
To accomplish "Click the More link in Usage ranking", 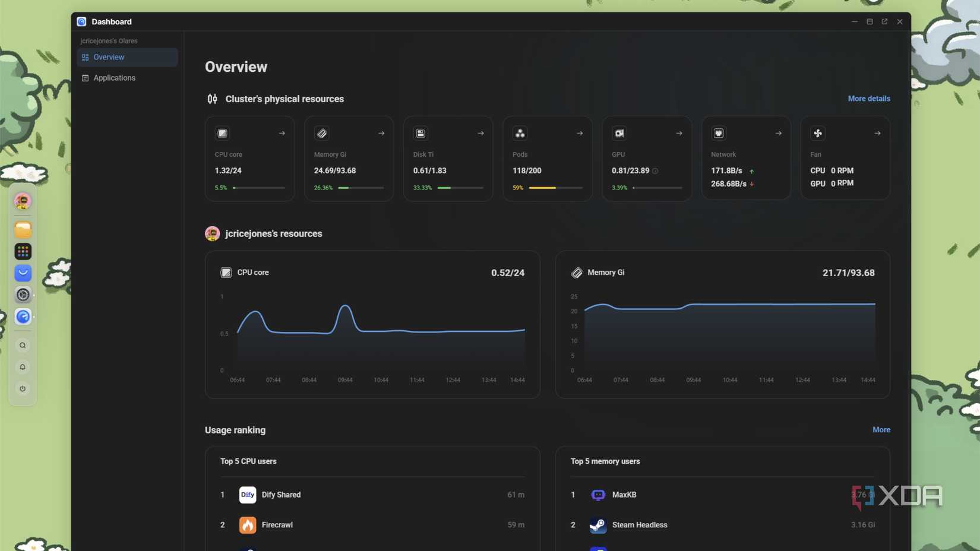I will pos(881,430).
